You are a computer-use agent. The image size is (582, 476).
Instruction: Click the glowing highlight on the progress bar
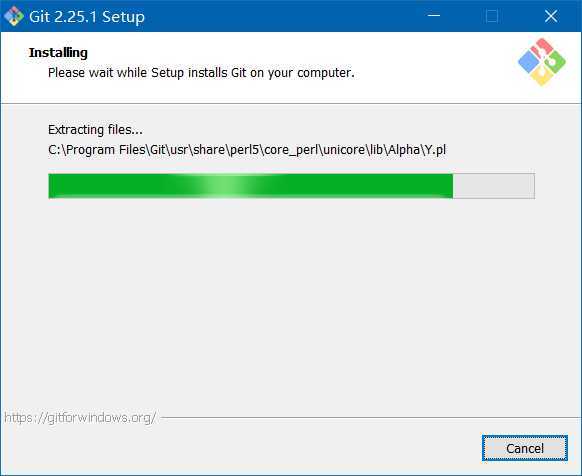tap(225, 186)
